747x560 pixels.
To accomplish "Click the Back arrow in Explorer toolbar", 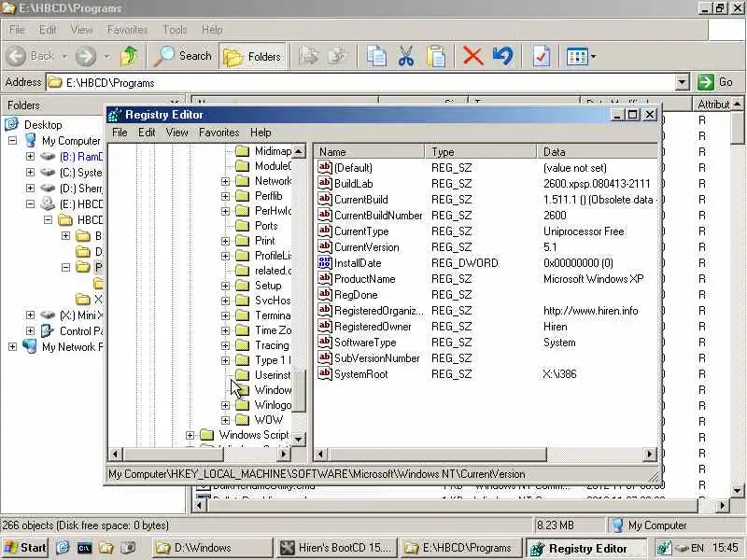I will (16, 56).
